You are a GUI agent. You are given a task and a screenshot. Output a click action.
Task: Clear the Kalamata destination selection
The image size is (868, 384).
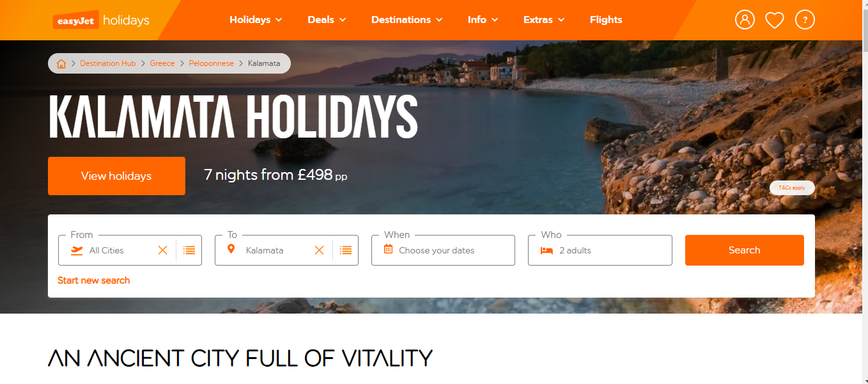coord(320,250)
